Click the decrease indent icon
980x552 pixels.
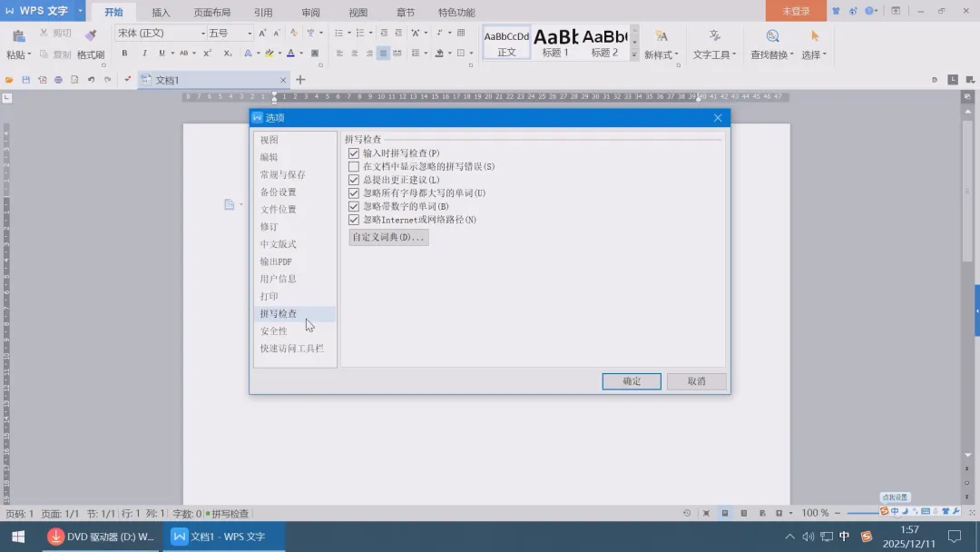pyautogui.click(x=384, y=33)
